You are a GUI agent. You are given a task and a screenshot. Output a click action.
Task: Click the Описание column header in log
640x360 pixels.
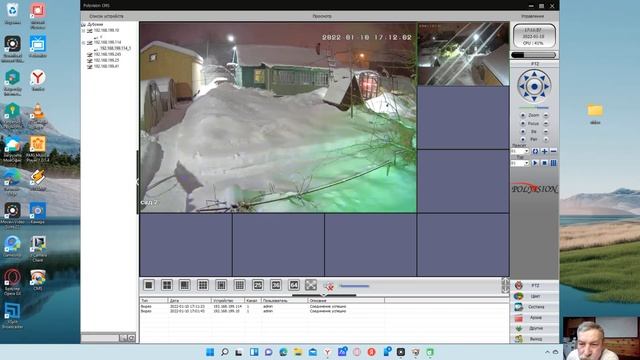[x=346, y=300]
